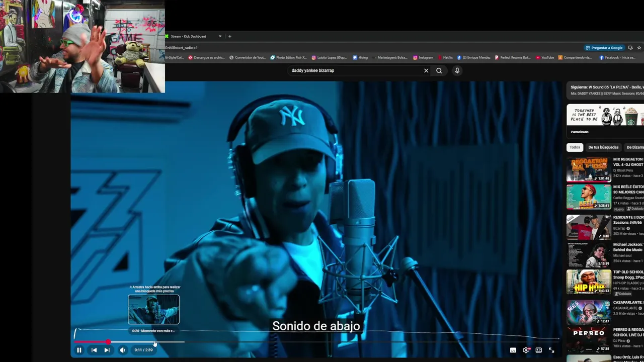Clear the YouTube search box
Image resolution: width=644 pixels, height=362 pixels.
pos(426,70)
